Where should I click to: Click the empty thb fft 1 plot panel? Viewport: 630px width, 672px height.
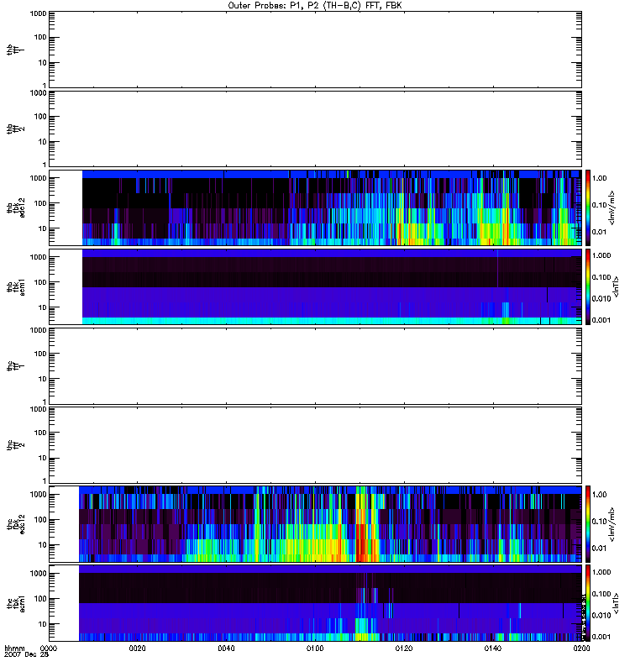point(315,50)
